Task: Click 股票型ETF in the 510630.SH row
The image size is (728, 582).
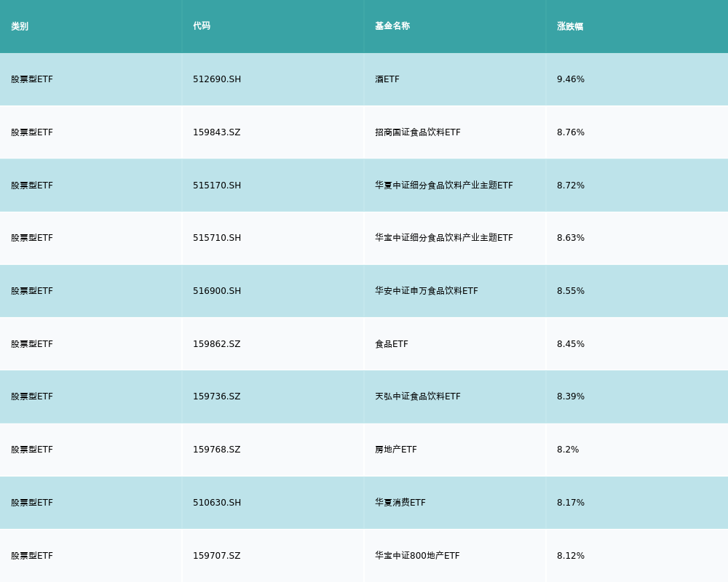Action: point(32,503)
